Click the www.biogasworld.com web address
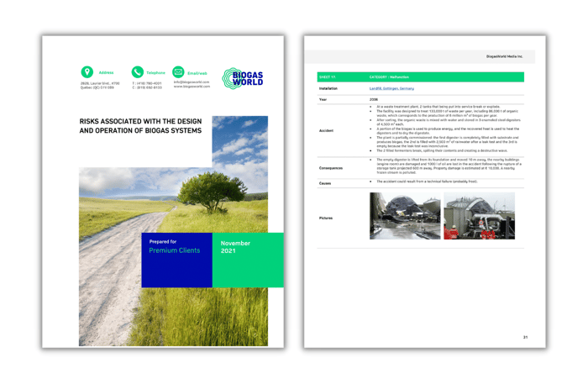Viewport: 588px width, 384px height. click(x=192, y=87)
